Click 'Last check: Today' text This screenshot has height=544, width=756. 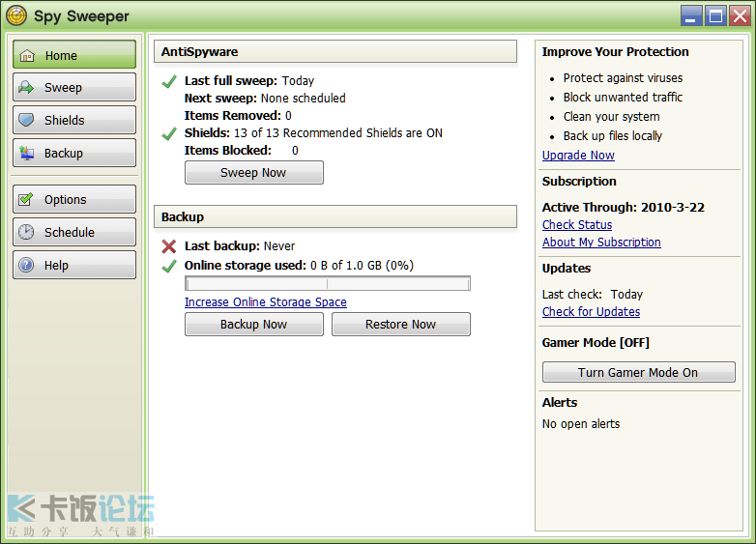pyautogui.click(x=592, y=295)
